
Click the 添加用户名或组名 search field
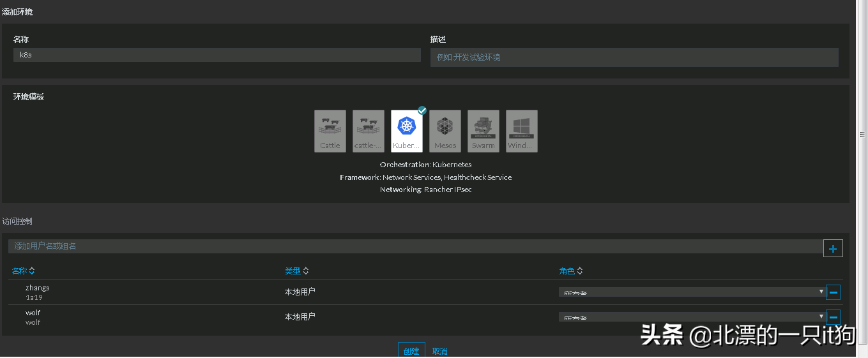tap(415, 246)
